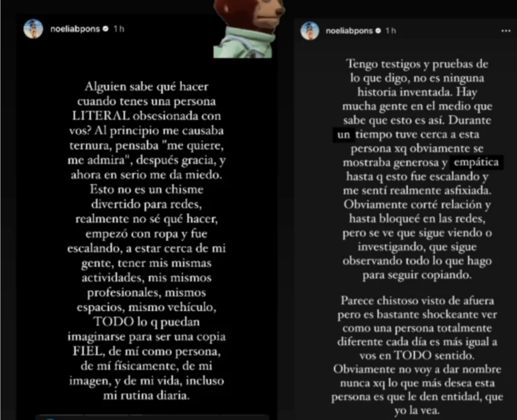
Task: Open the three-dot options menu on the right story
Action: pos(505,31)
